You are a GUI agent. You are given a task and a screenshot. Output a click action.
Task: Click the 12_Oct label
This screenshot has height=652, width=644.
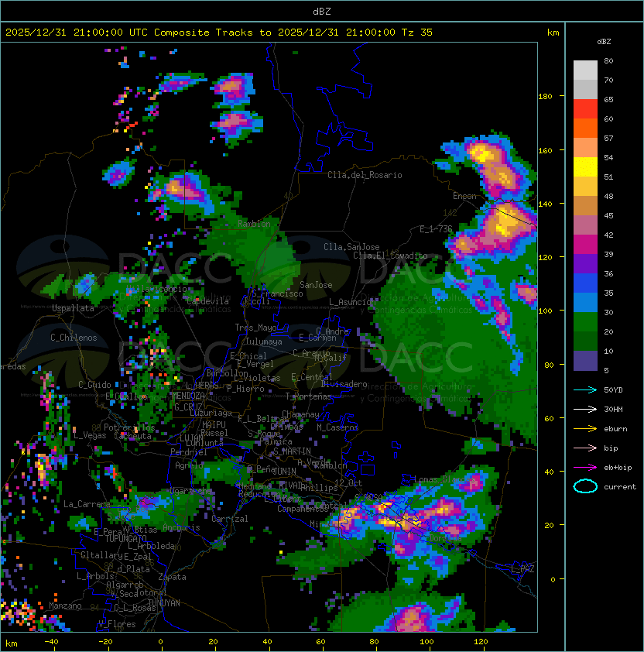click(x=348, y=483)
